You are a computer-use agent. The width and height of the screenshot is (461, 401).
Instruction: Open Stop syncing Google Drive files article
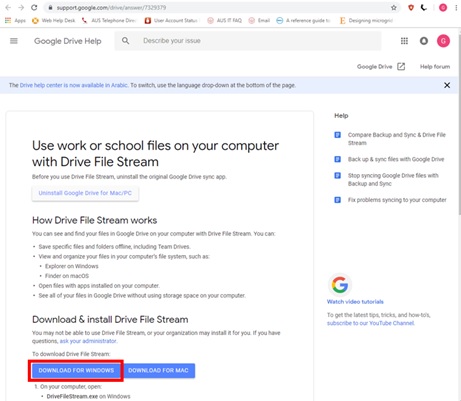393,179
